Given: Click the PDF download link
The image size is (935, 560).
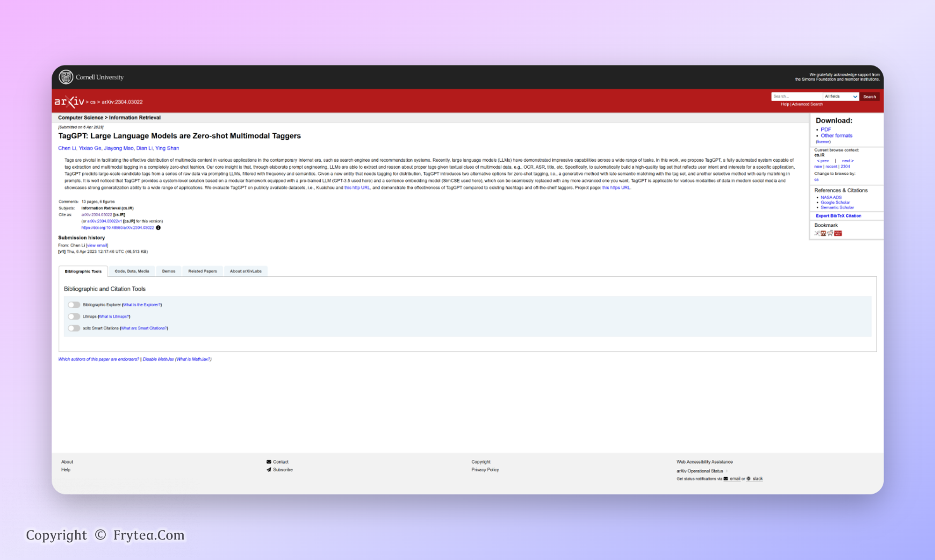Looking at the screenshot, I should coord(826,129).
